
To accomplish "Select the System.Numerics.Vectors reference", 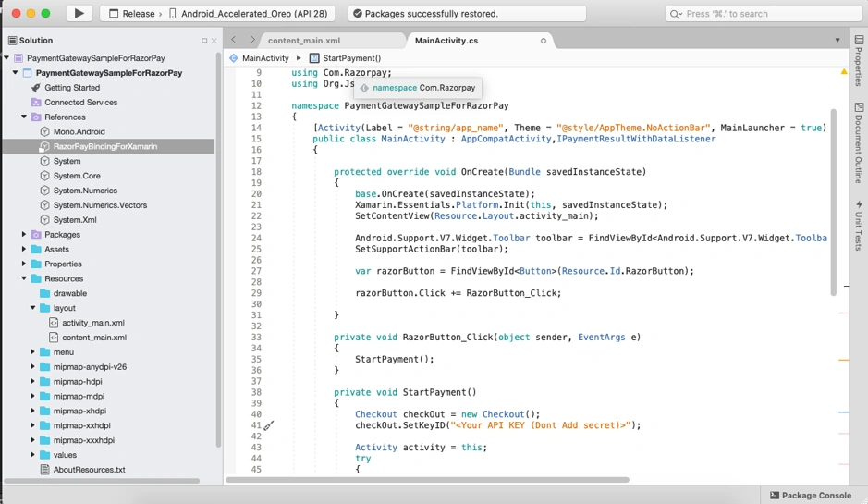I will (100, 205).
